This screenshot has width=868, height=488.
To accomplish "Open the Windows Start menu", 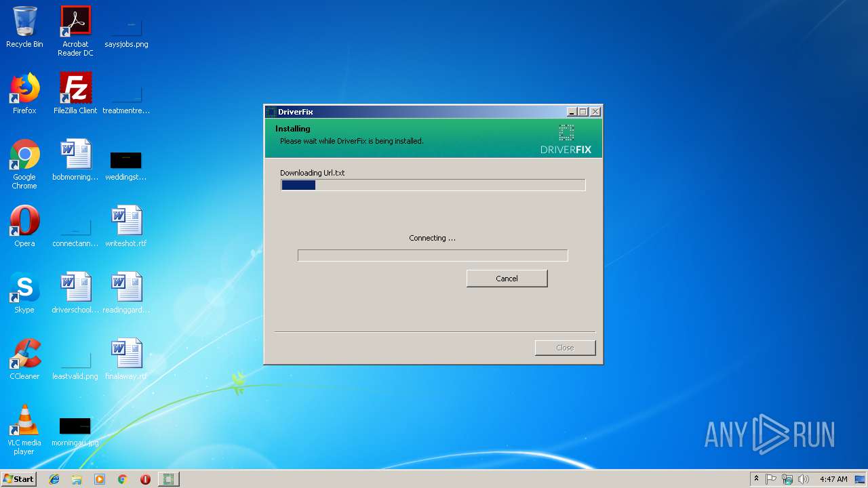I will tap(18, 479).
